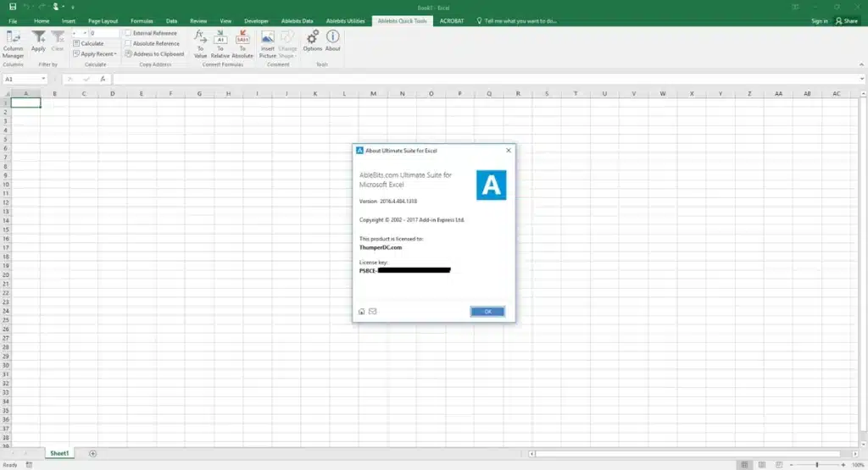This screenshot has height=470, width=868.
Task: Adjust the zoom slider handle
Action: [817, 465]
